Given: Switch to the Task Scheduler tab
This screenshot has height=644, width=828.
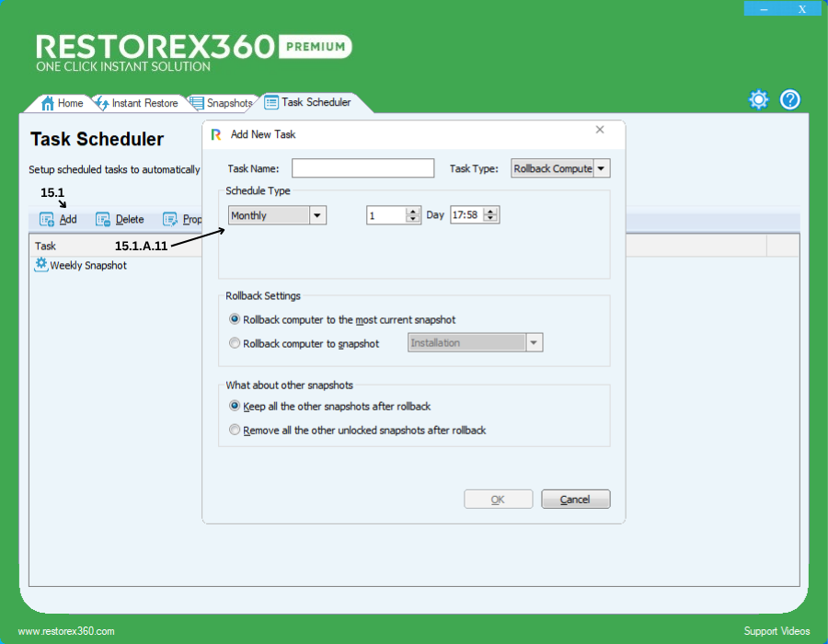Looking at the screenshot, I should pyautogui.click(x=315, y=102).
